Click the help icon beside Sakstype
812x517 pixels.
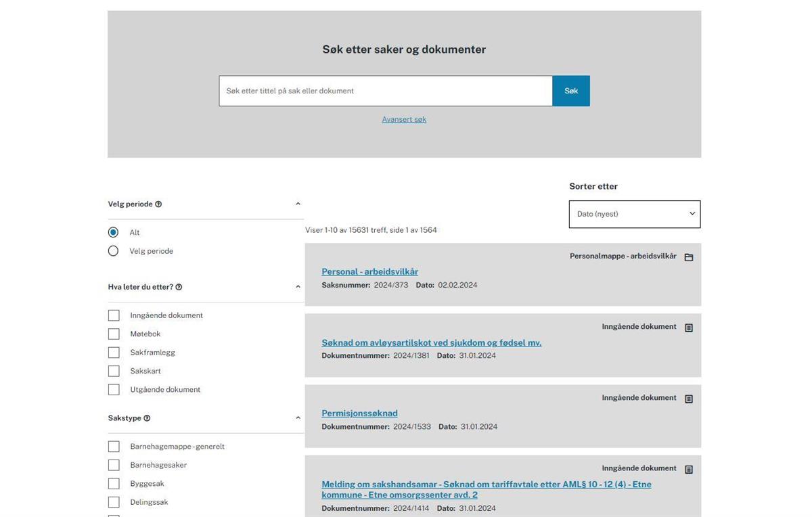click(147, 418)
